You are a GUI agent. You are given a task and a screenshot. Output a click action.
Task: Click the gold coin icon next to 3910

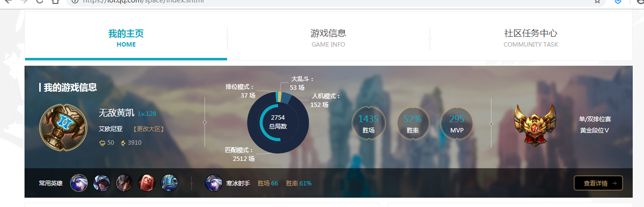pos(123,143)
